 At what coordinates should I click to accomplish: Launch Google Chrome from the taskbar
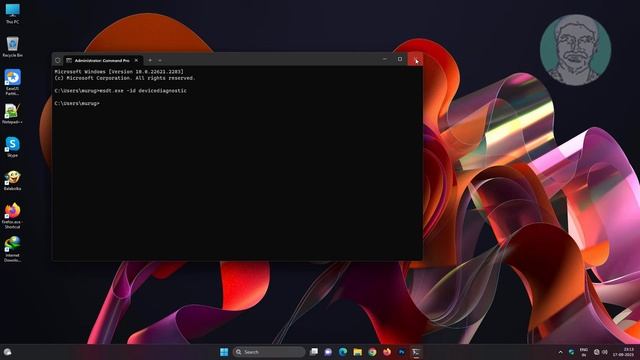[372, 352]
